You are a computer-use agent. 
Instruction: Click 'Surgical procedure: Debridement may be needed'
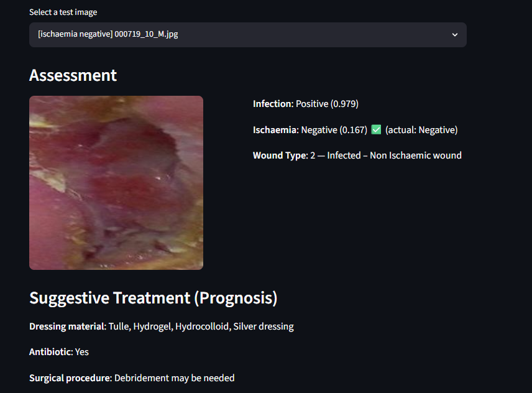pyautogui.click(x=132, y=378)
